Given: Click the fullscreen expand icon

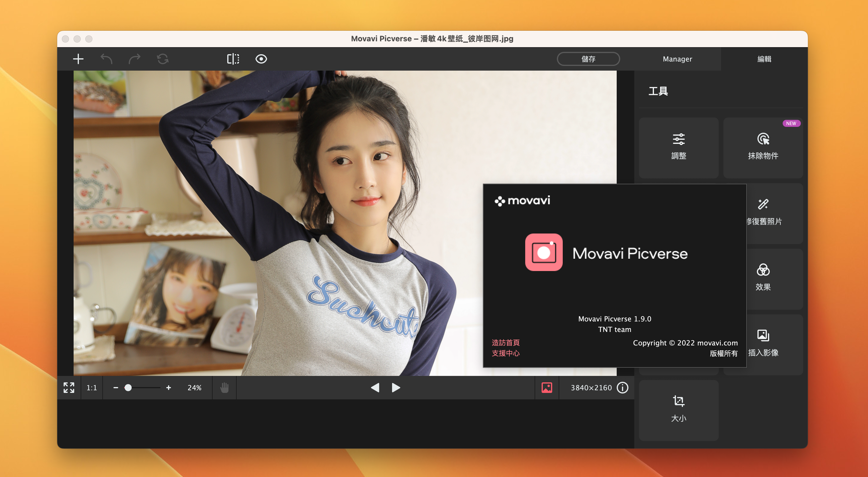Looking at the screenshot, I should (69, 387).
